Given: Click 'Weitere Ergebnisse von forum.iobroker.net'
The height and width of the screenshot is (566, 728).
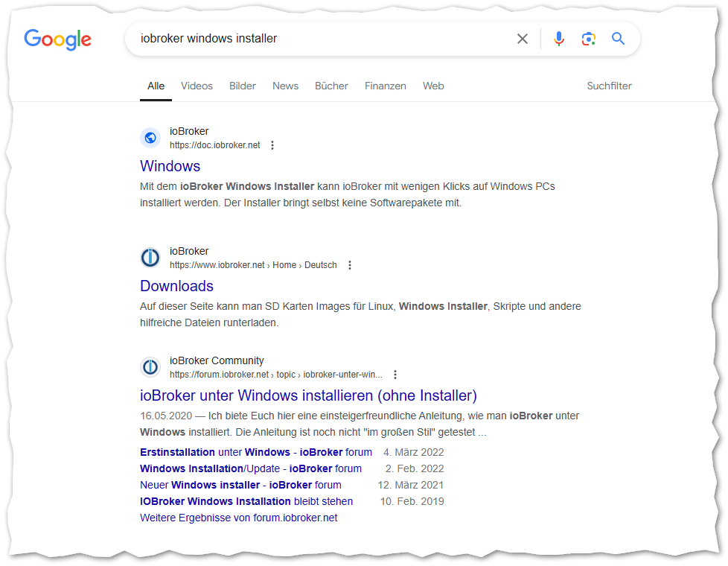Looking at the screenshot, I should coord(239,518).
